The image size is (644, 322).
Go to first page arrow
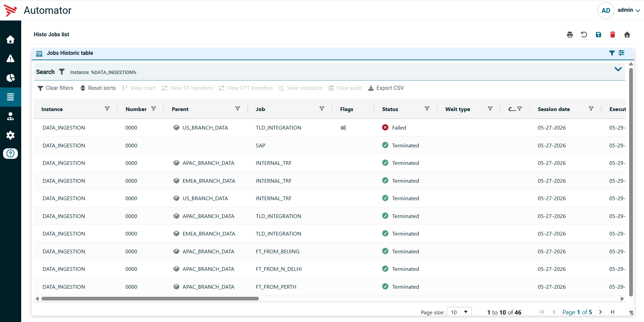click(x=542, y=312)
